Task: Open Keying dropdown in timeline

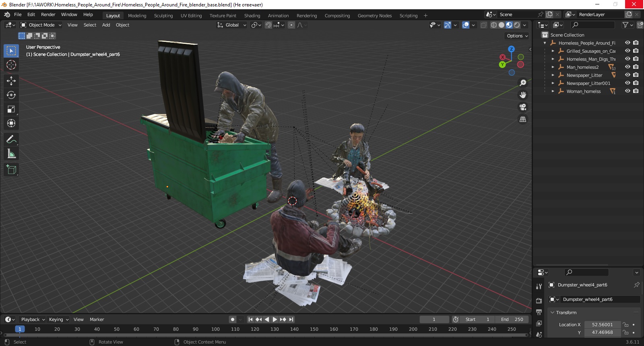Action: [x=58, y=319]
